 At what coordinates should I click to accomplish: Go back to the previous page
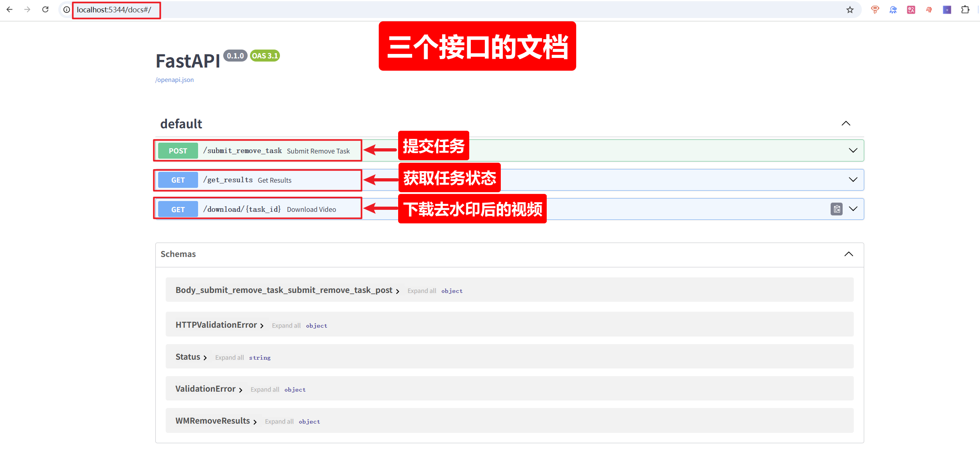pos(10,10)
